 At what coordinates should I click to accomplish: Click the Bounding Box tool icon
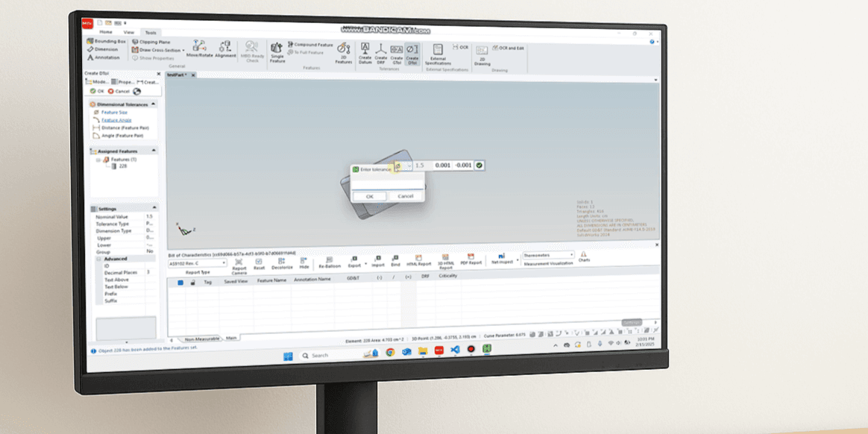pyautogui.click(x=90, y=42)
